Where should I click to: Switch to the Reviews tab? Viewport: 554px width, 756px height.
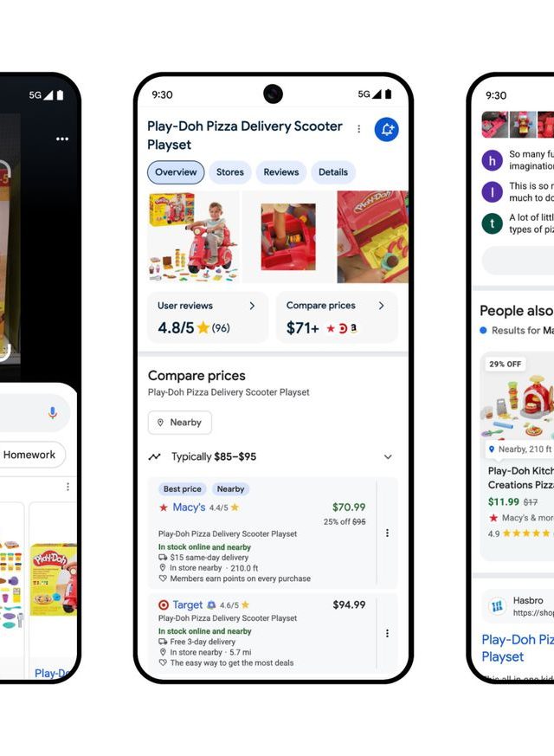[x=280, y=172]
